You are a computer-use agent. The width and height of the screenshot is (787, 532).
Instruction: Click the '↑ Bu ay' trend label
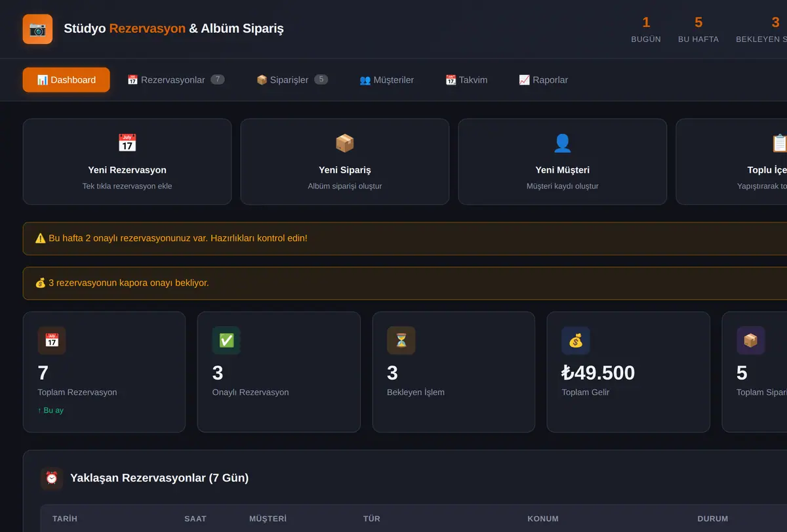pos(50,410)
